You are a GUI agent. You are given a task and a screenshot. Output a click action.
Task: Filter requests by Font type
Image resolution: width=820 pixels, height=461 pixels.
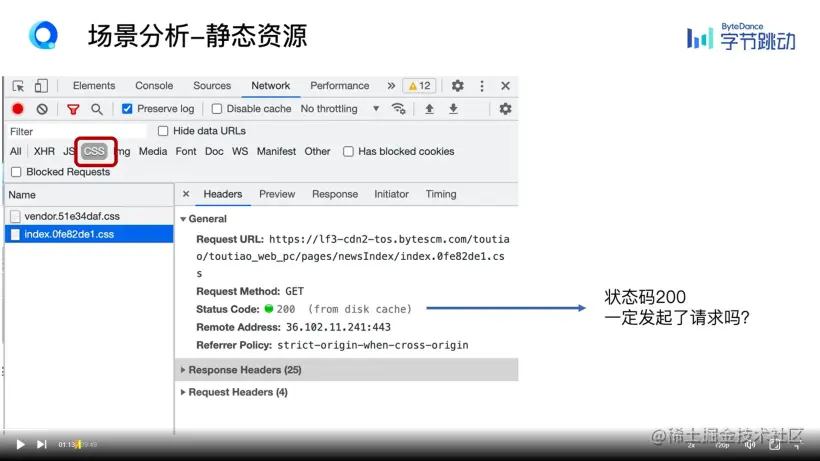point(186,152)
